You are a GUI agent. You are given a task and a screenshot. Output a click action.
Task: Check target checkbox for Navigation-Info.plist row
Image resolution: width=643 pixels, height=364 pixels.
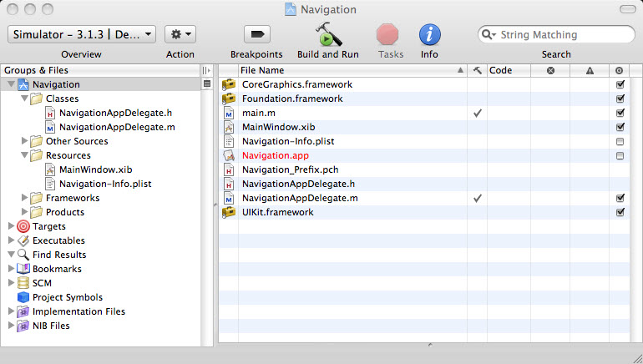pos(620,141)
